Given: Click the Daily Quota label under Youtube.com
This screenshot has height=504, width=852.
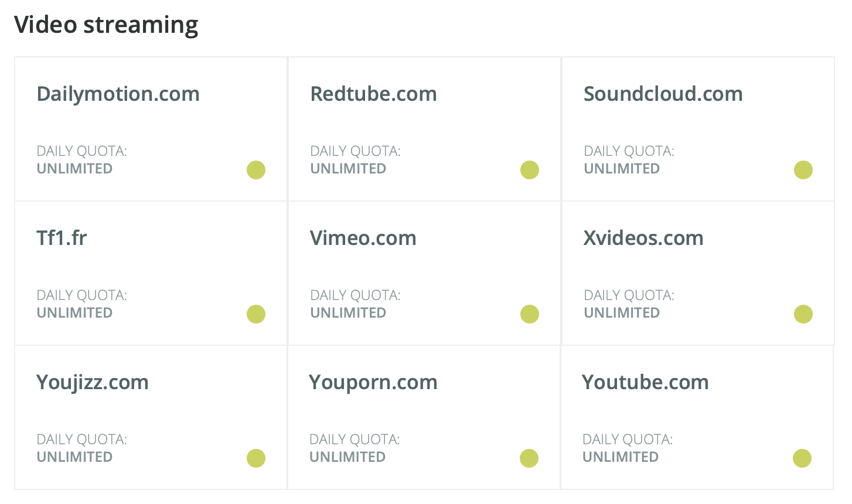Looking at the screenshot, I should 628,440.
